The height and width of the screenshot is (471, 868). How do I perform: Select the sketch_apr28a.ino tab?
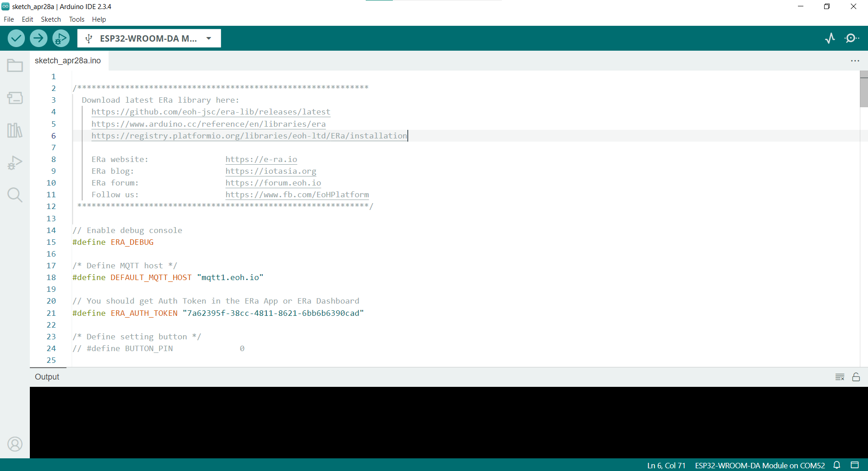68,61
